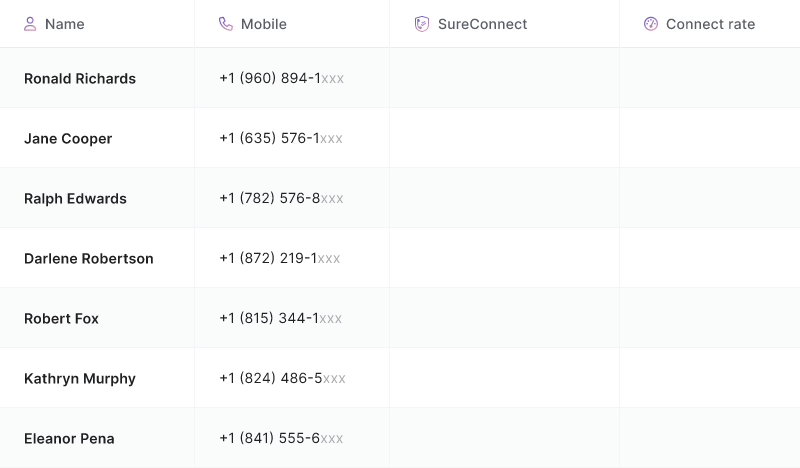
Task: Open Ralph Edwards contact row
Action: click(75, 199)
